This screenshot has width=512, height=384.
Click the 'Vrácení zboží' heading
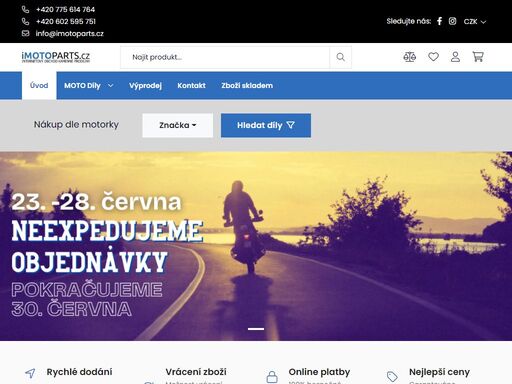[196, 372]
